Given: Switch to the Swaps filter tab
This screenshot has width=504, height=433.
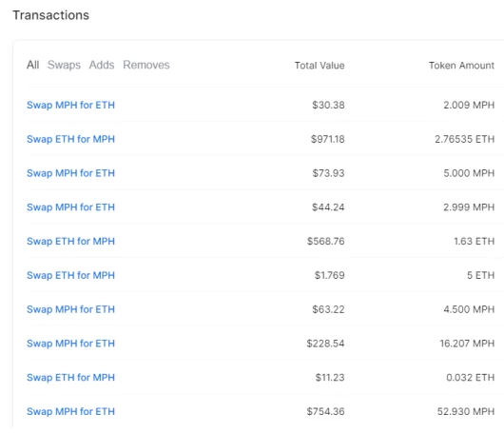Looking at the screenshot, I should pos(64,65).
